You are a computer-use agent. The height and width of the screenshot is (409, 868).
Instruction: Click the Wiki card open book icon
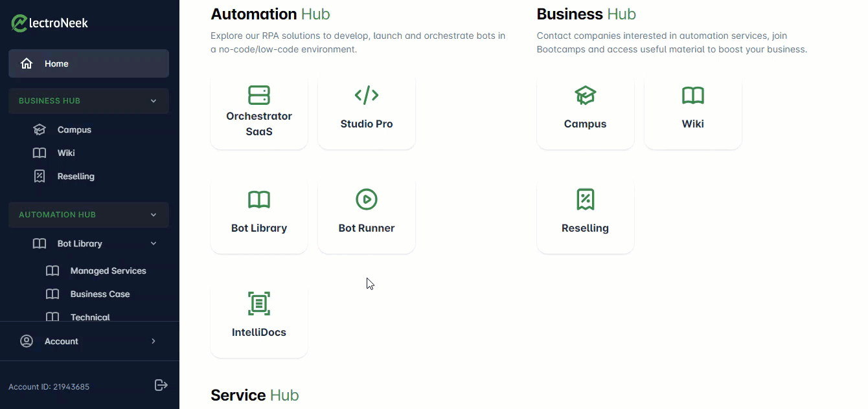pyautogui.click(x=693, y=95)
